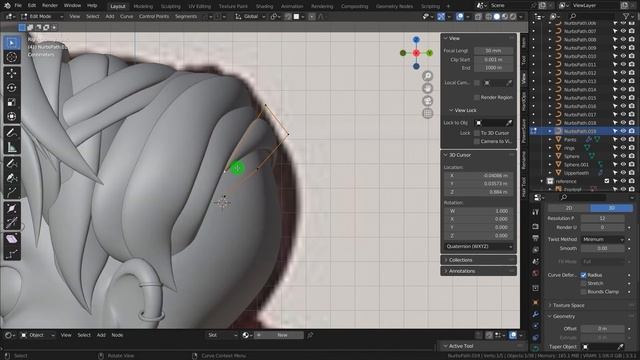Select the Extrude tool
Viewport: 640px width, 360px height.
coord(12,192)
